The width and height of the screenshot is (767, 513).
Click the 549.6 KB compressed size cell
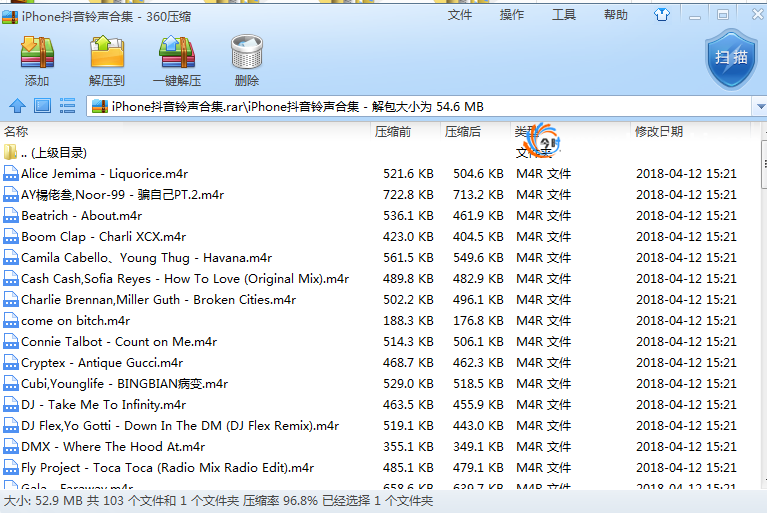(x=478, y=258)
